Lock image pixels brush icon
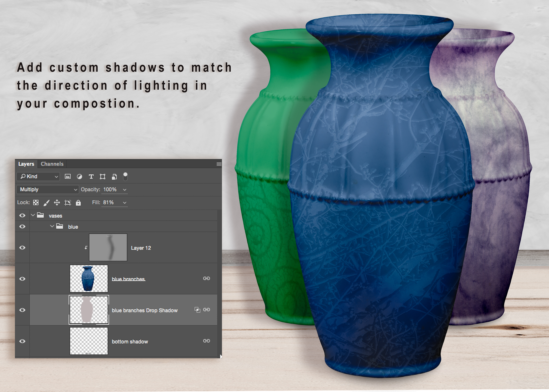 [x=46, y=203]
